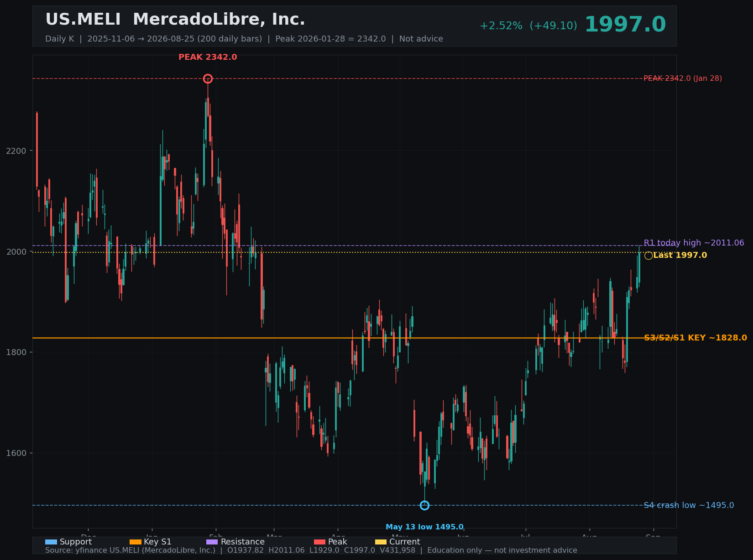Click the 'Key S1' legend label
The image size is (753, 560).
tap(157, 542)
